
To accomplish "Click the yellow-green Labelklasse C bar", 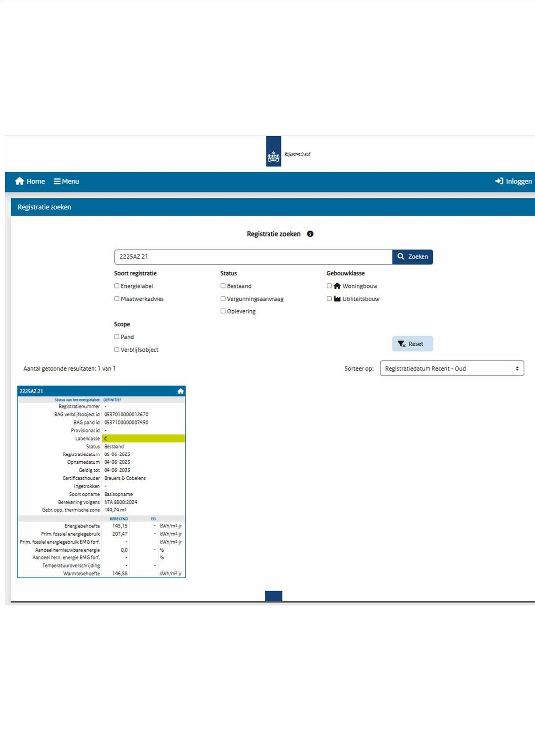I will [144, 438].
